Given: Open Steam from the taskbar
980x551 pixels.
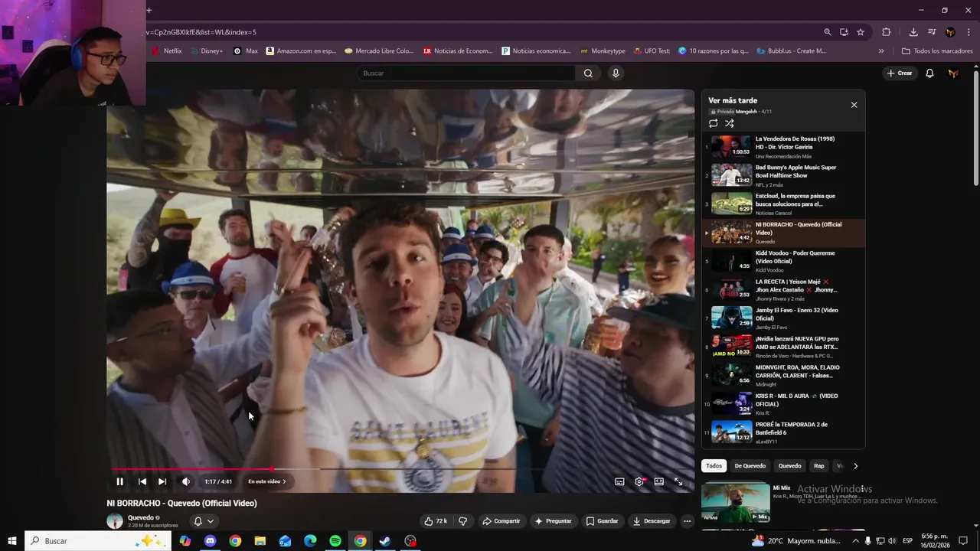Looking at the screenshot, I should [385, 541].
